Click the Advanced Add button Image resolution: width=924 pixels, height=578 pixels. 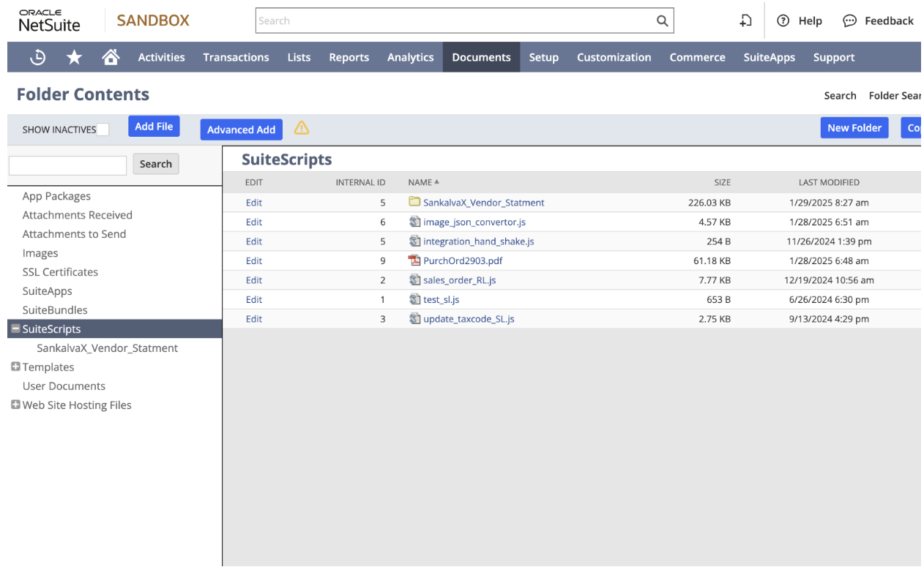click(x=241, y=130)
